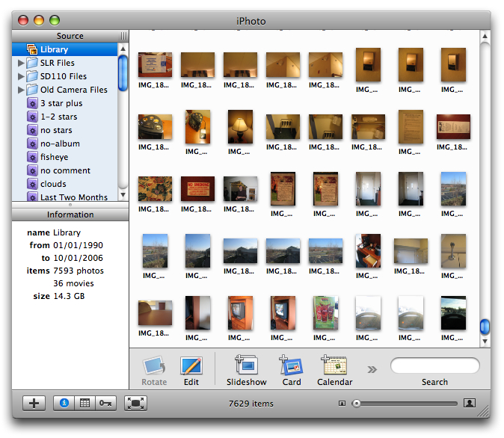
Task: Select the floral pattern fabric photo
Action: click(155, 188)
